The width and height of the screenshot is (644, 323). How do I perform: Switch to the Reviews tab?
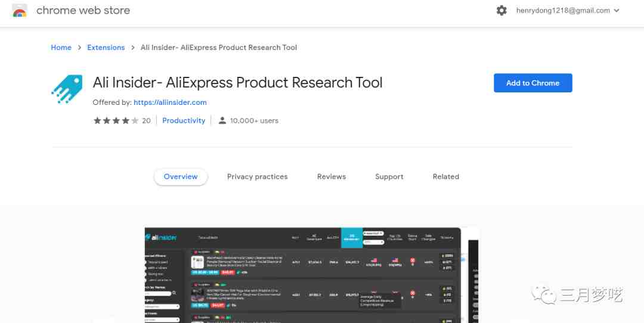[x=332, y=177]
